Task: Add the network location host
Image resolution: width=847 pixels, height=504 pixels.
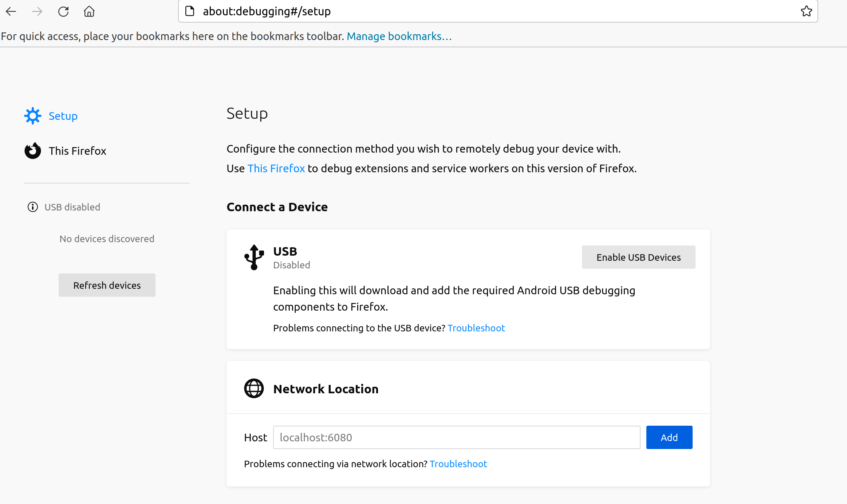Action: [x=669, y=437]
